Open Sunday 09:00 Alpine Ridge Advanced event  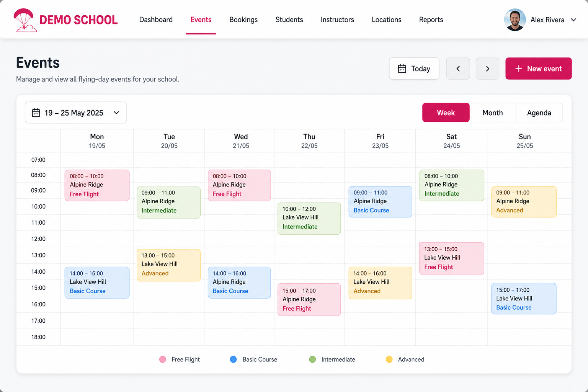tap(524, 202)
